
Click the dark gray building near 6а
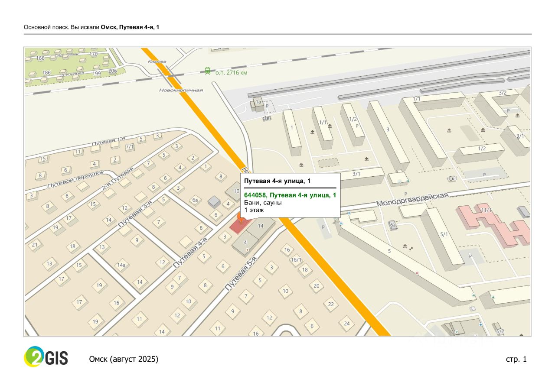point(214,201)
